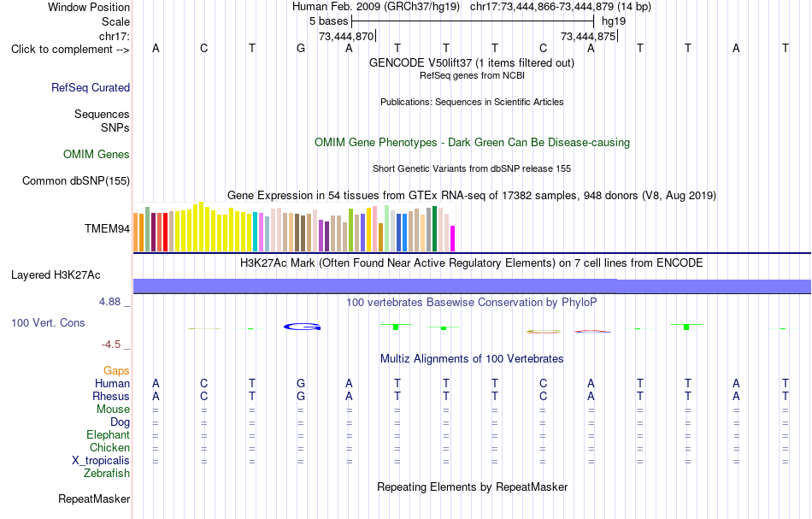
Task: Select the Chicken species label
Action: point(109,447)
